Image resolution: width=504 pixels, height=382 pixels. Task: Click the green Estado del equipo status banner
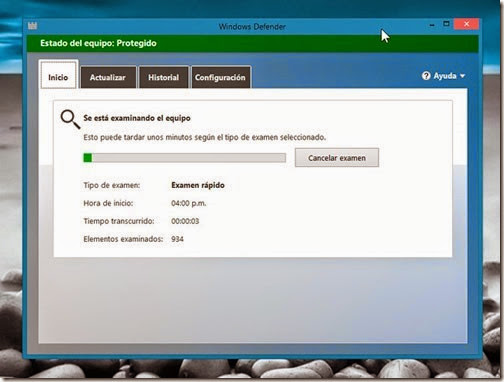252,43
